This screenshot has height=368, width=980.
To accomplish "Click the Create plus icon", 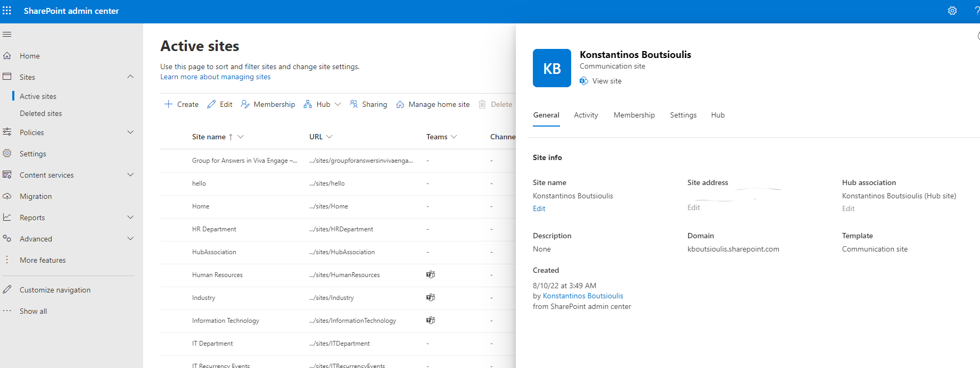I will point(168,104).
